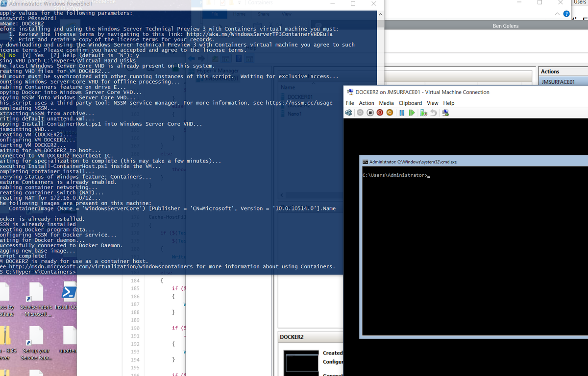Create a checkpoint of the VM
This screenshot has height=376, width=588.
(x=424, y=113)
